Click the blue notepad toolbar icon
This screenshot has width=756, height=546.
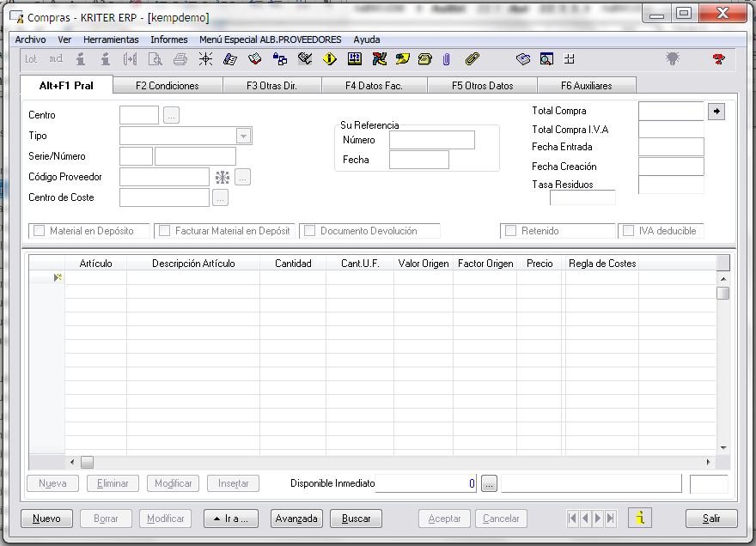pyautogui.click(x=230, y=59)
